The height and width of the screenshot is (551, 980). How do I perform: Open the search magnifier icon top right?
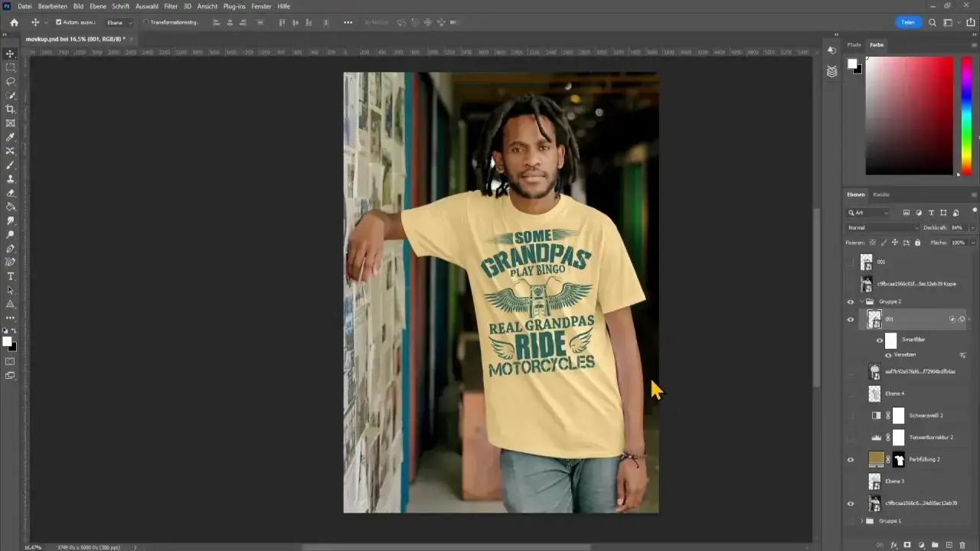[933, 22]
